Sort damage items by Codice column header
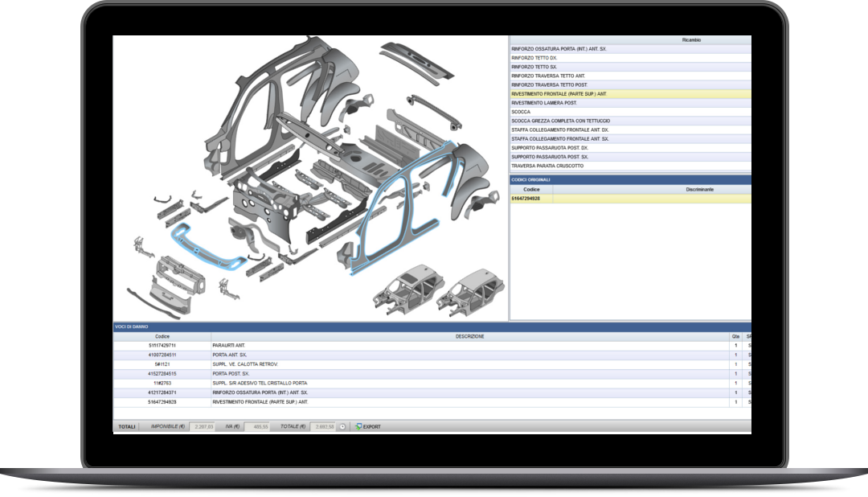The height and width of the screenshot is (497, 868). [162, 336]
